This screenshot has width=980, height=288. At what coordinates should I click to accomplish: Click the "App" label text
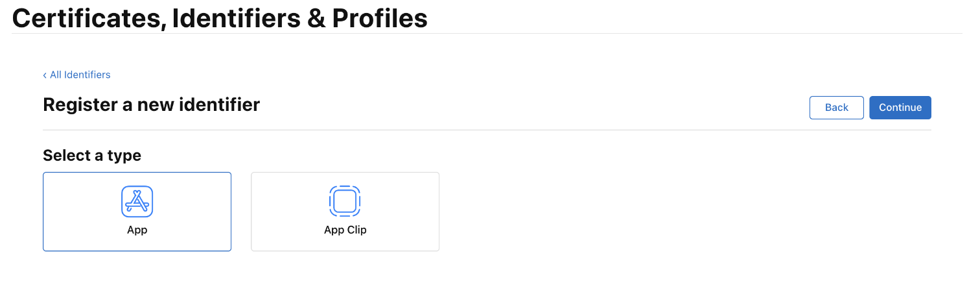coord(137,230)
